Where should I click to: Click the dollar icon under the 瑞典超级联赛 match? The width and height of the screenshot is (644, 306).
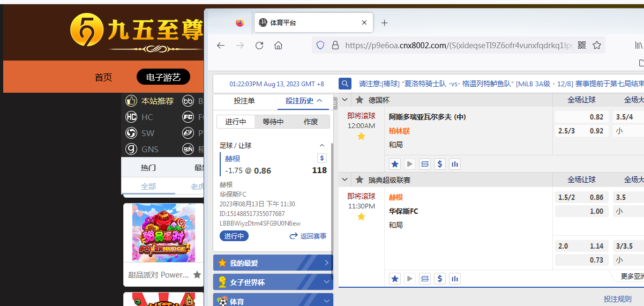tap(440, 279)
